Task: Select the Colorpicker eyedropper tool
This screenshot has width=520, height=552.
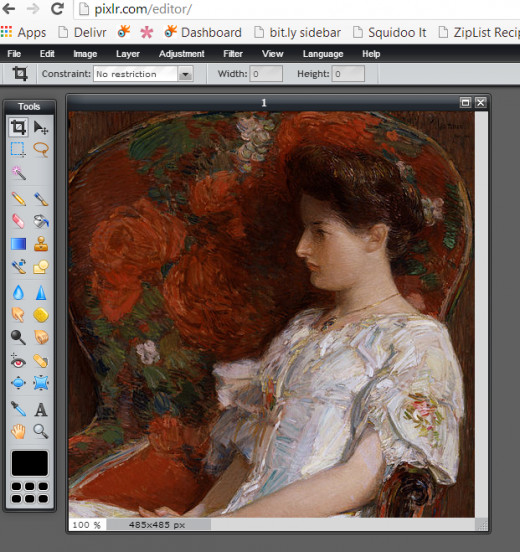Action: click(18, 409)
